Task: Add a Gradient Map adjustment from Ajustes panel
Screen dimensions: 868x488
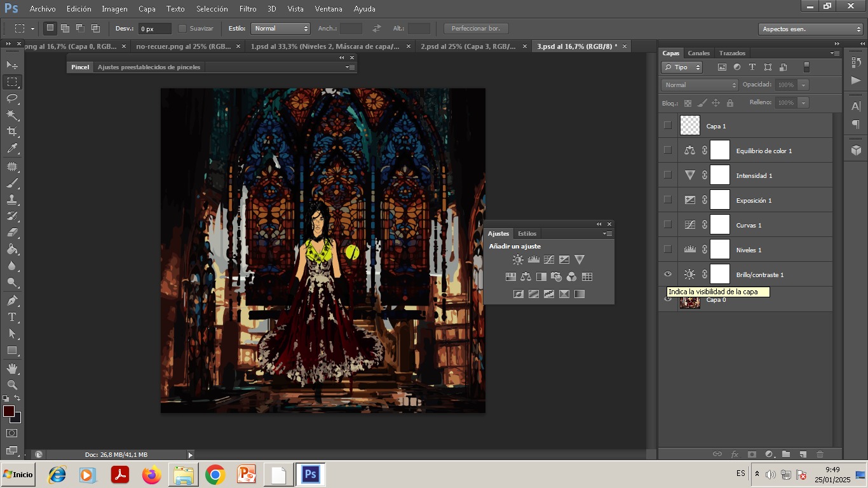Action: tap(579, 294)
